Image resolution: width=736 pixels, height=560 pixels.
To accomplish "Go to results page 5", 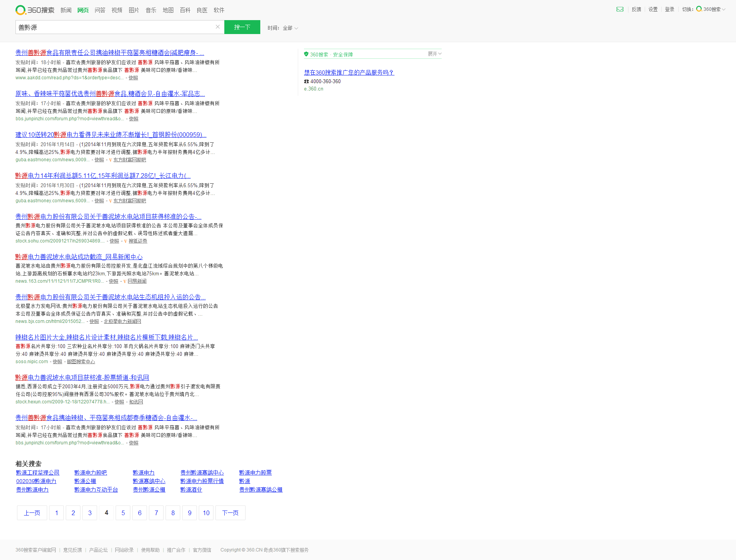I will click(x=123, y=513).
